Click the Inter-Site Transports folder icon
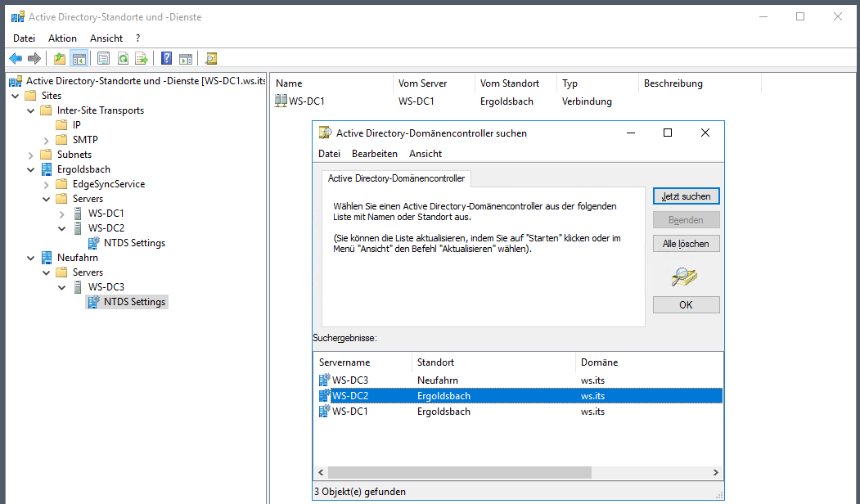 pyautogui.click(x=46, y=110)
